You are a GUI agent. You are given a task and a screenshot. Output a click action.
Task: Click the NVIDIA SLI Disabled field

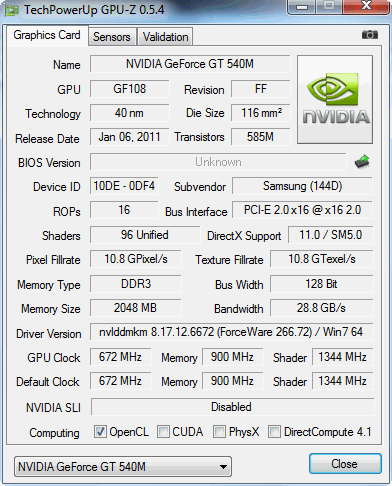(232, 407)
